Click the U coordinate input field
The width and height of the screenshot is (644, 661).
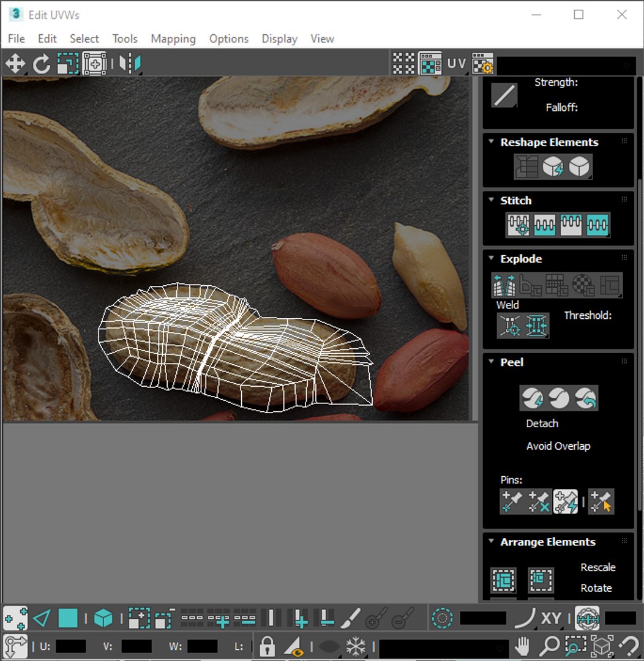(x=71, y=646)
